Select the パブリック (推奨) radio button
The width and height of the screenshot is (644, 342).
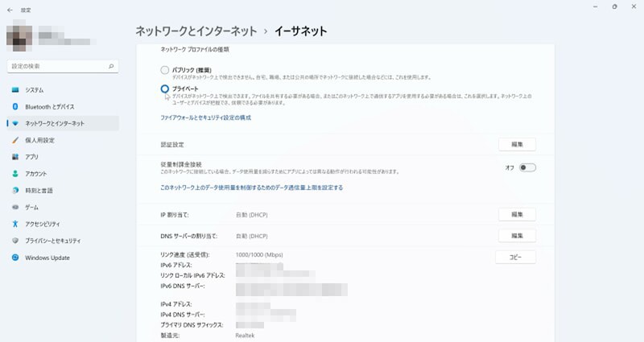(x=165, y=70)
